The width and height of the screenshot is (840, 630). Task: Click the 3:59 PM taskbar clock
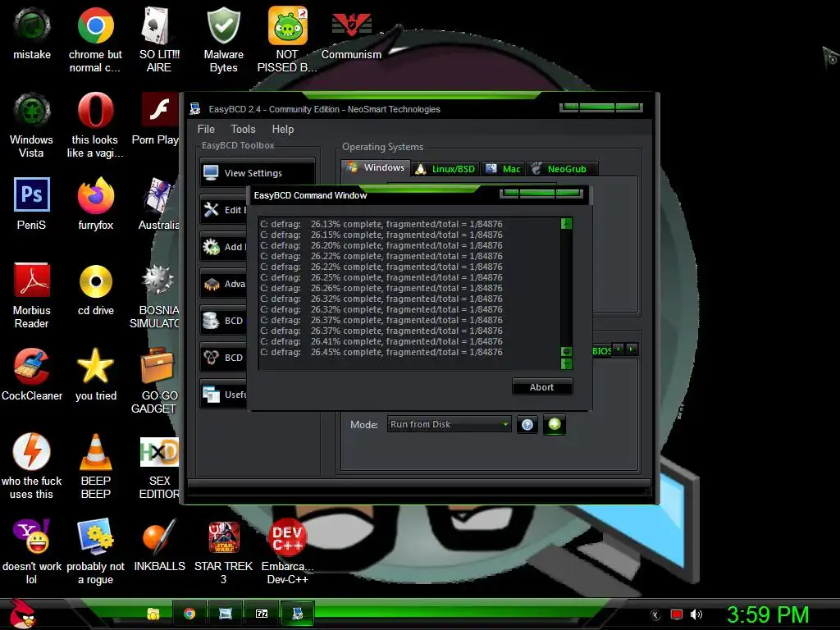point(768,614)
